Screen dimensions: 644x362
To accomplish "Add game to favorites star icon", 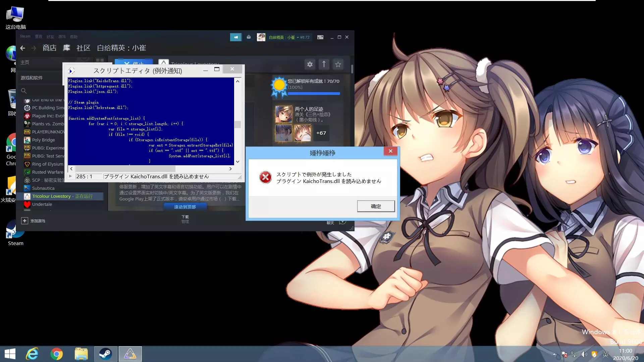I will (338, 64).
